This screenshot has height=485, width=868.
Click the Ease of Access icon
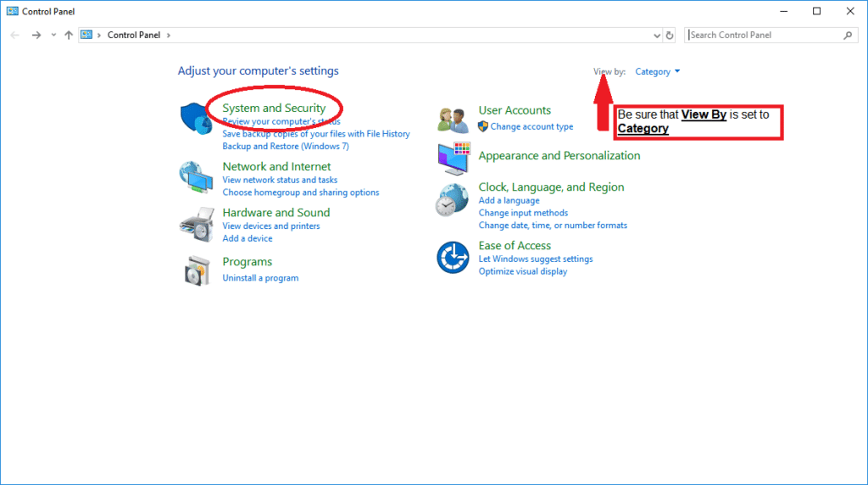pyautogui.click(x=453, y=257)
